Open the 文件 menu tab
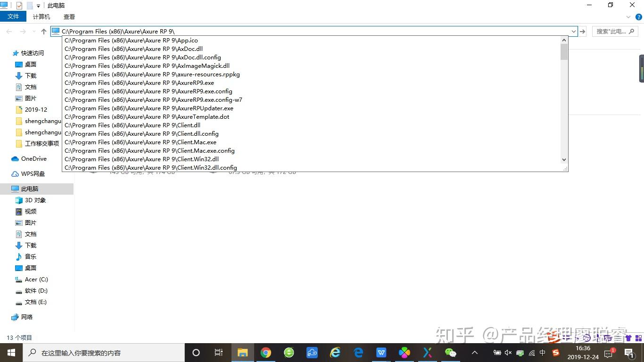 tap(13, 16)
